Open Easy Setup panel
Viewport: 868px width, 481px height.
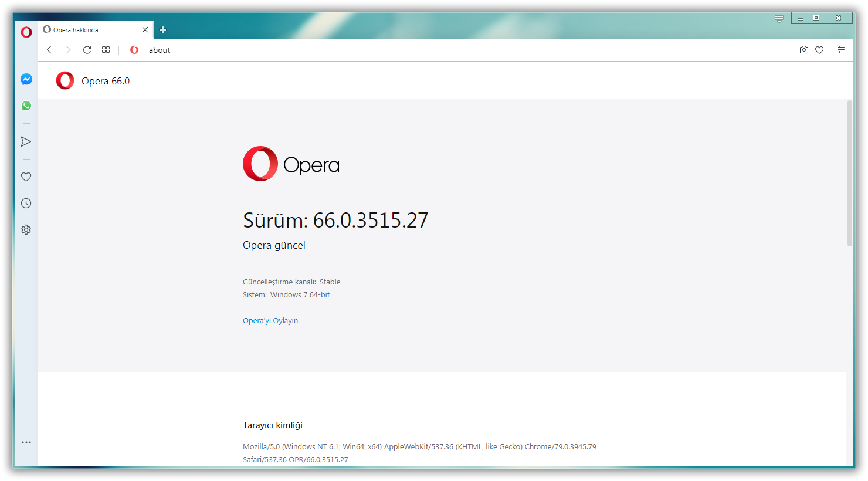coord(841,50)
